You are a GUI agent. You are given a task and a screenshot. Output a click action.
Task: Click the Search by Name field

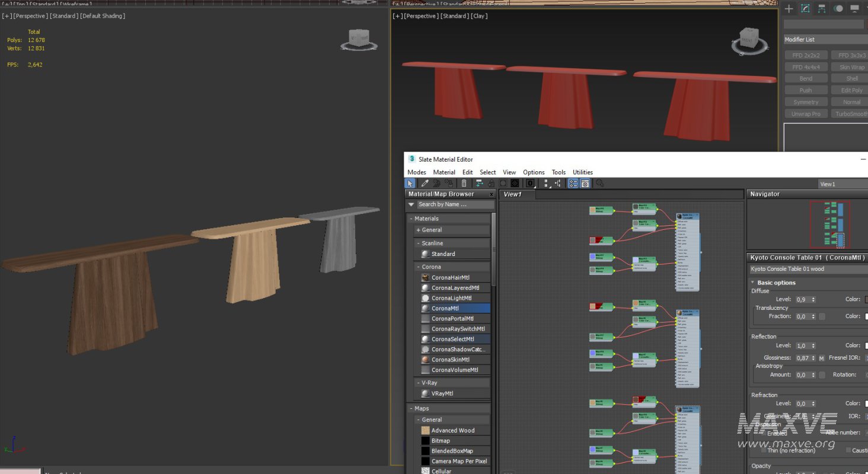click(x=455, y=204)
